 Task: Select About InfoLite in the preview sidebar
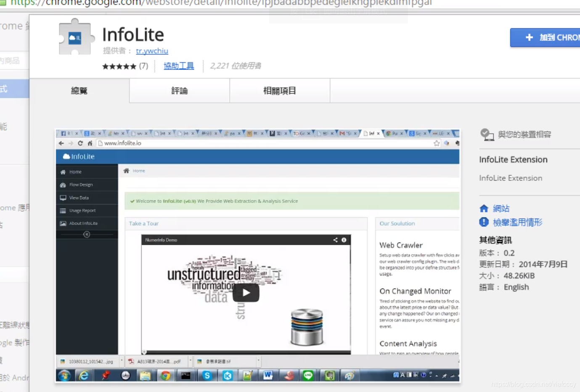coord(87,224)
